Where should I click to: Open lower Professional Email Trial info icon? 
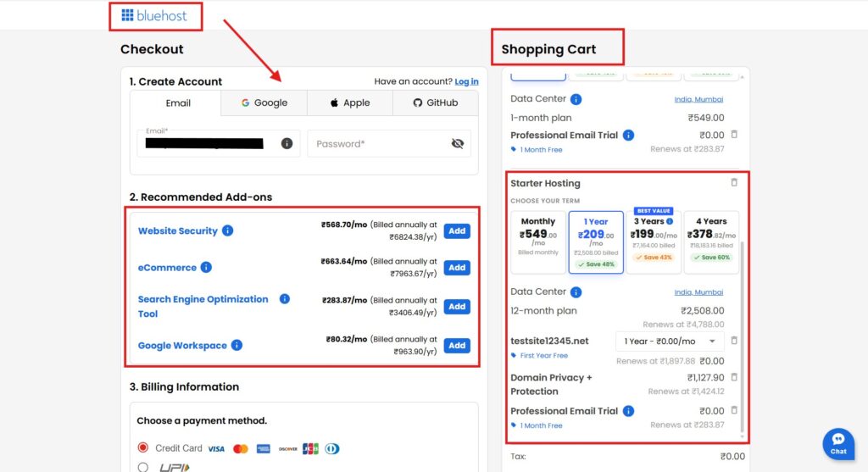tap(628, 411)
